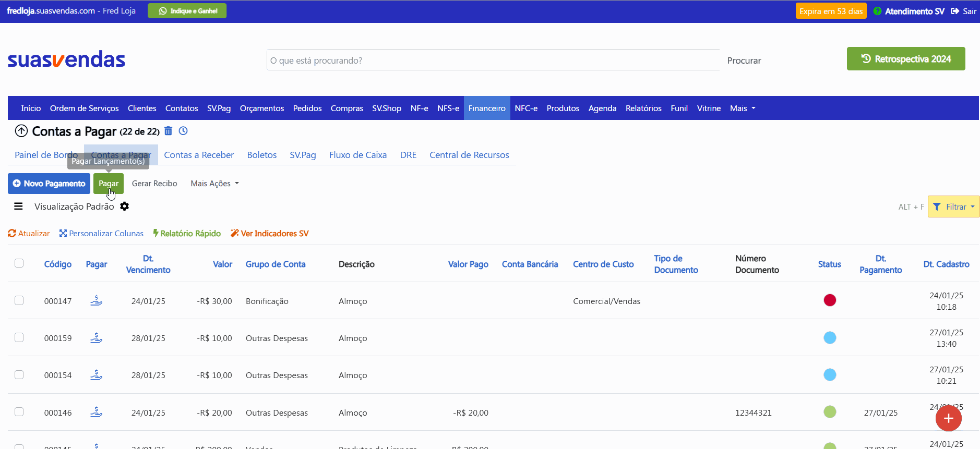Viewport: 980px width, 449px height.
Task: Click the pay icon in row 000159
Action: [x=96, y=337]
